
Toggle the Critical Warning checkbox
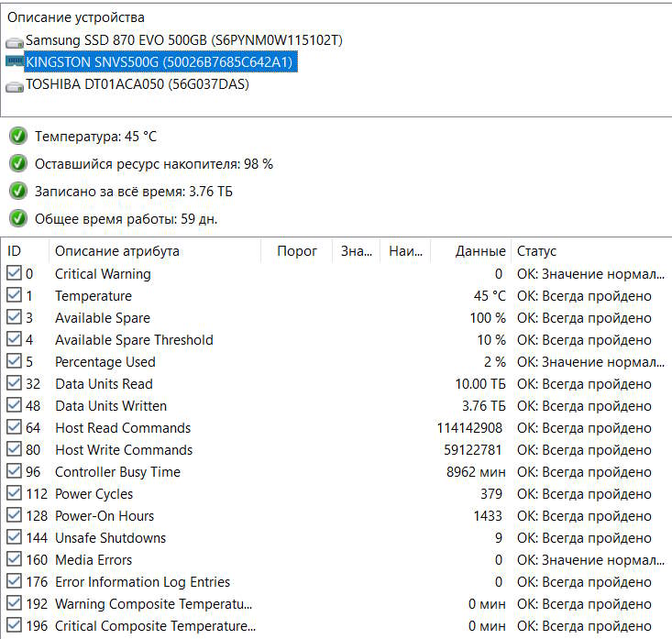pyautogui.click(x=14, y=273)
